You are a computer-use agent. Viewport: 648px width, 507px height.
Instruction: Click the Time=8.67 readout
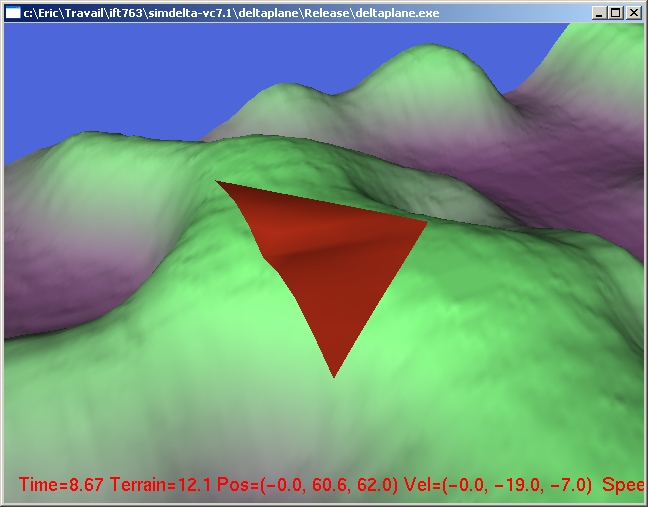click(x=61, y=484)
